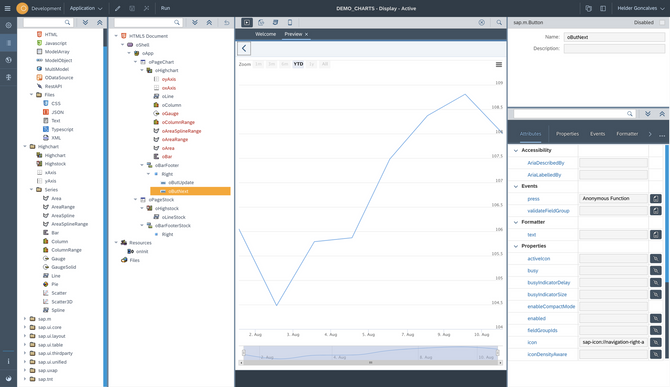Open the Formatter tab
The image size is (670, 387).
627,134
